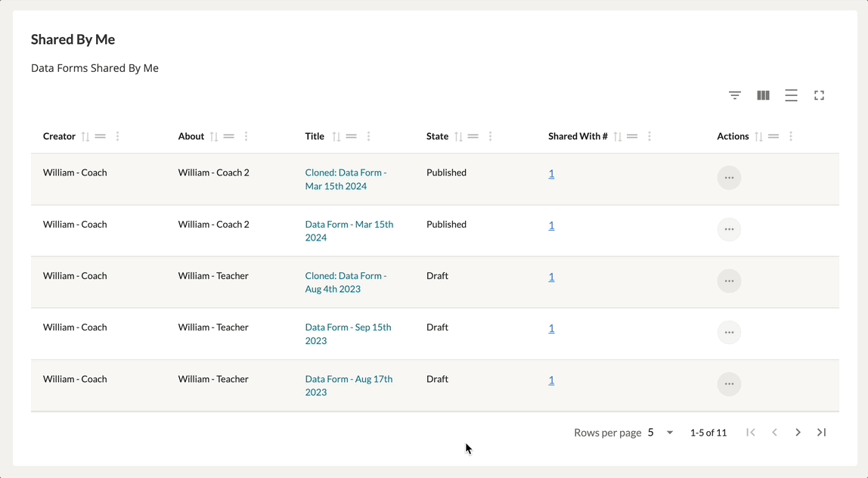Jump to last page of results
The width and height of the screenshot is (868, 478).
coord(821,433)
